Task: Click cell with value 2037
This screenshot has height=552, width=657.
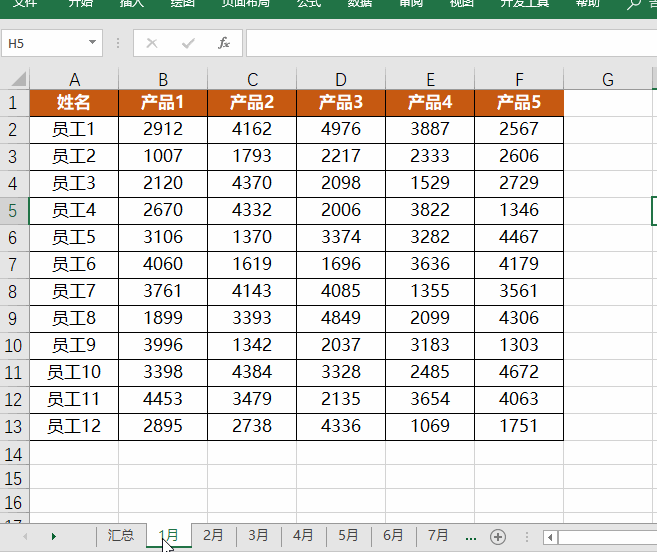Action: click(x=341, y=345)
